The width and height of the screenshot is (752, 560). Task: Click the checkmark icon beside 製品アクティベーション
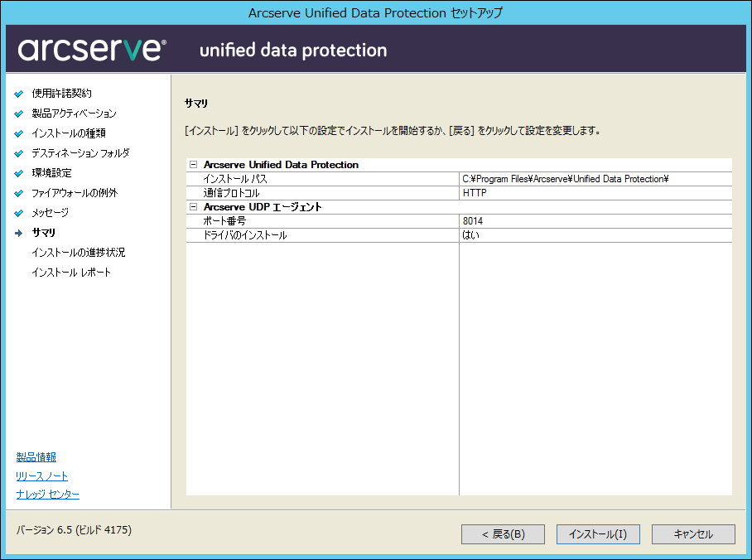(x=19, y=113)
